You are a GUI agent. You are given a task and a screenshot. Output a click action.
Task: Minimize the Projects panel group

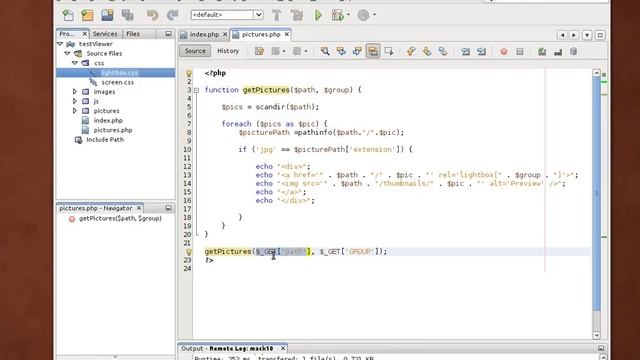point(168,34)
